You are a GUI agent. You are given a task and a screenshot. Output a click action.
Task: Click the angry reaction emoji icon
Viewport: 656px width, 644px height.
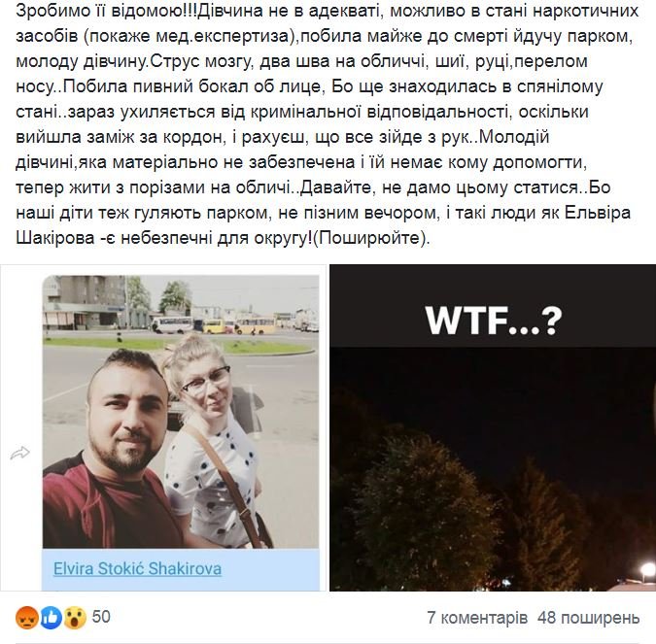pos(27,618)
